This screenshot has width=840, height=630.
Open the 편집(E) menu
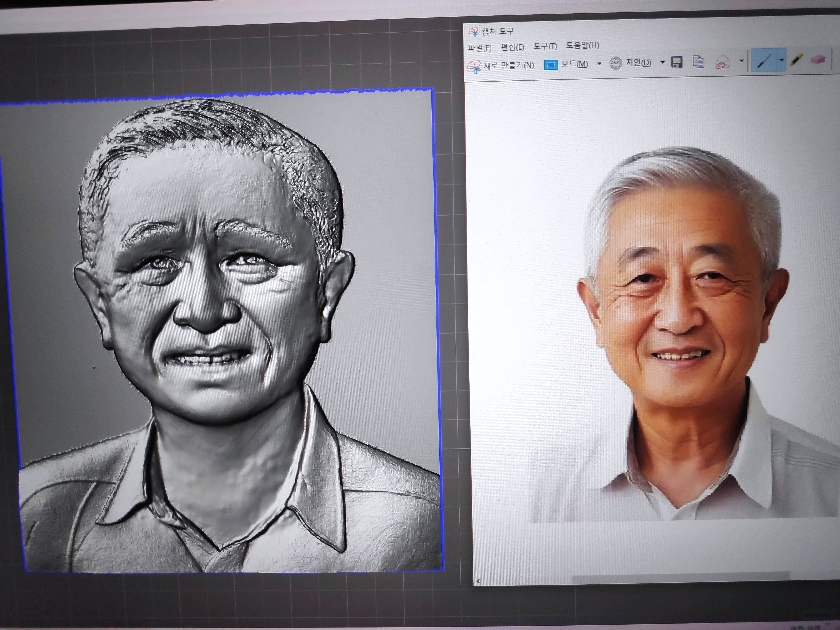pos(512,47)
